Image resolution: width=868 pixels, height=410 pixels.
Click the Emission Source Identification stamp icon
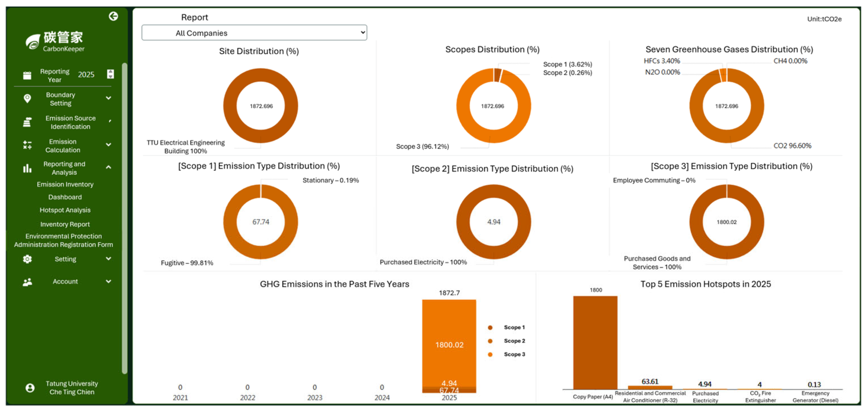coord(27,122)
